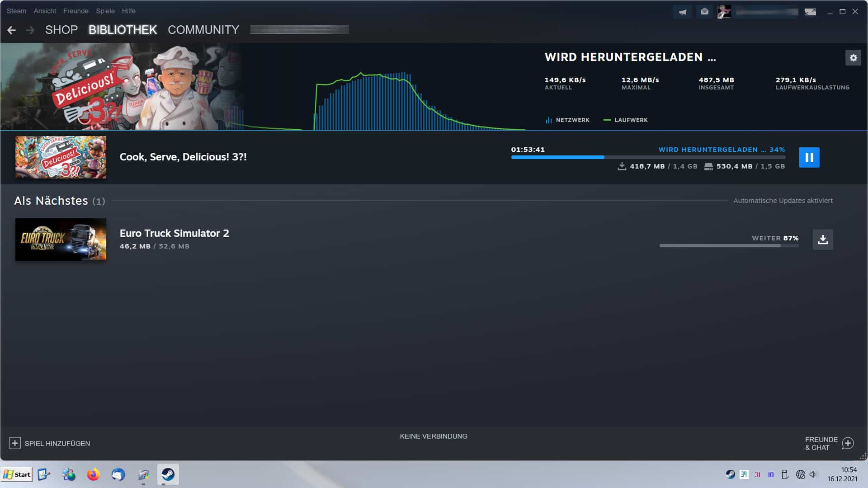Open Thunderbird from the taskbar
The image size is (868, 488).
[x=118, y=474]
